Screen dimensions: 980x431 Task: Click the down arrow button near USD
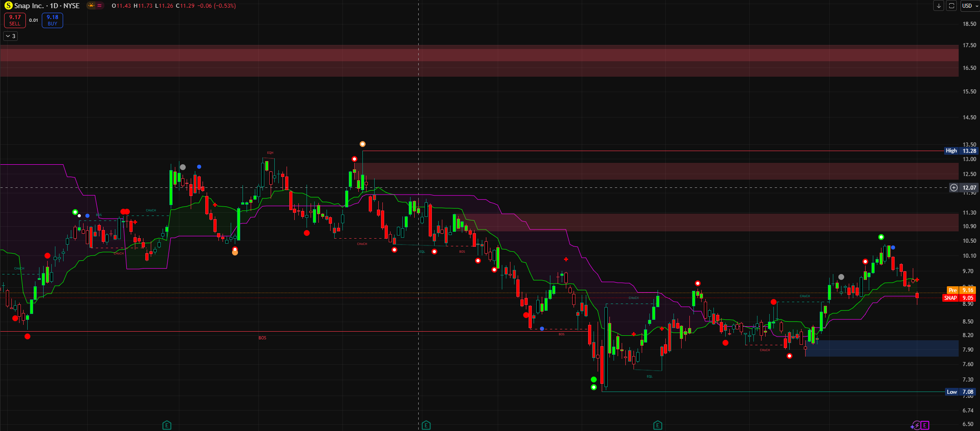coord(939,6)
